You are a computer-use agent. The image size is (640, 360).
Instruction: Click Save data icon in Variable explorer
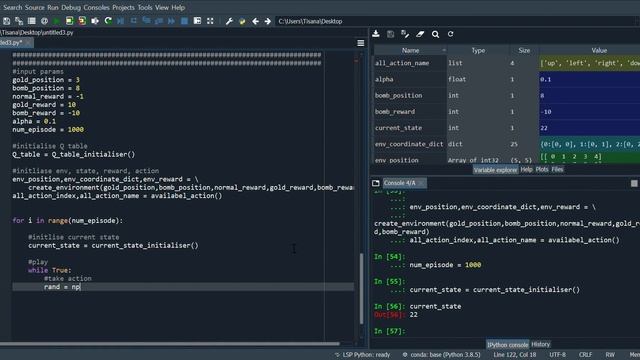[x=391, y=34]
